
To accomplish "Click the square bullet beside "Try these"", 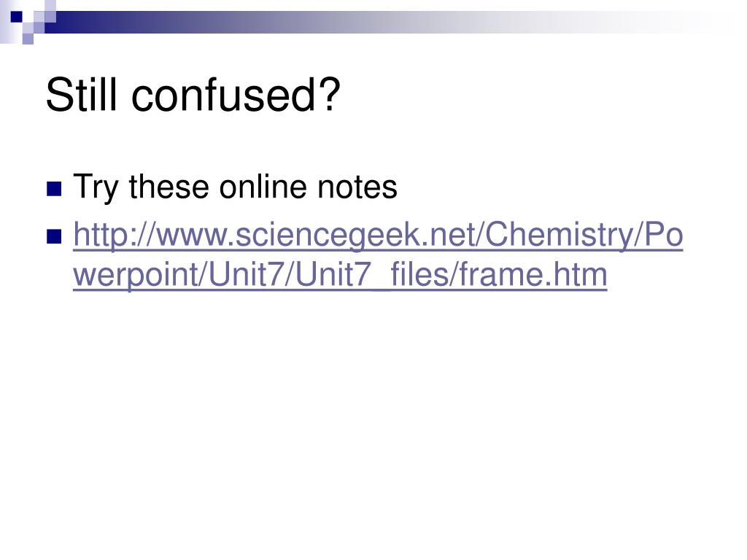I will [x=54, y=189].
